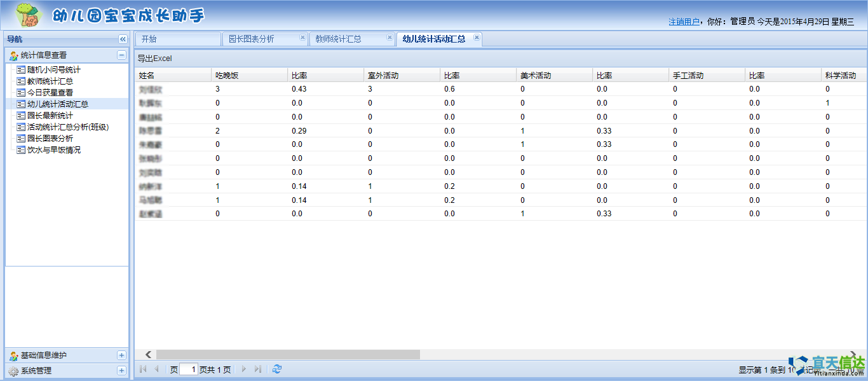Viewport: 868px width, 381px height.
Task: Collapse the 导航 navigation panel
Action: pos(123,39)
